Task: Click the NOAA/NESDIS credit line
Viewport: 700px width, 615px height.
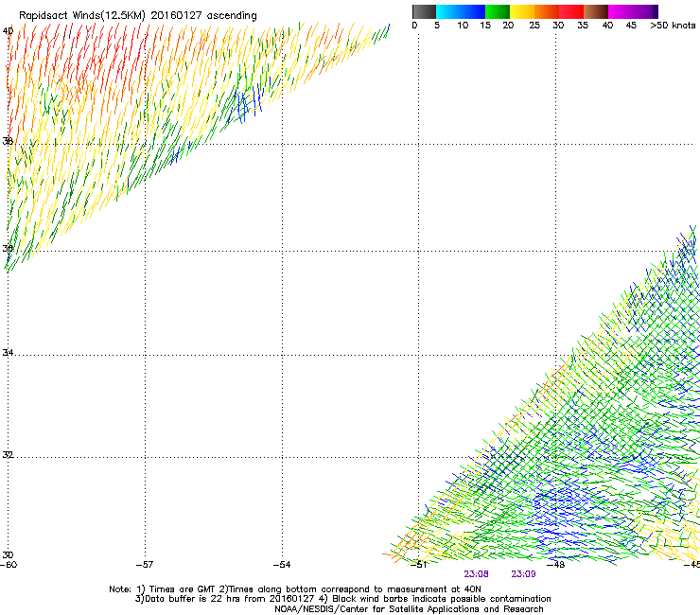Action: pos(409,609)
